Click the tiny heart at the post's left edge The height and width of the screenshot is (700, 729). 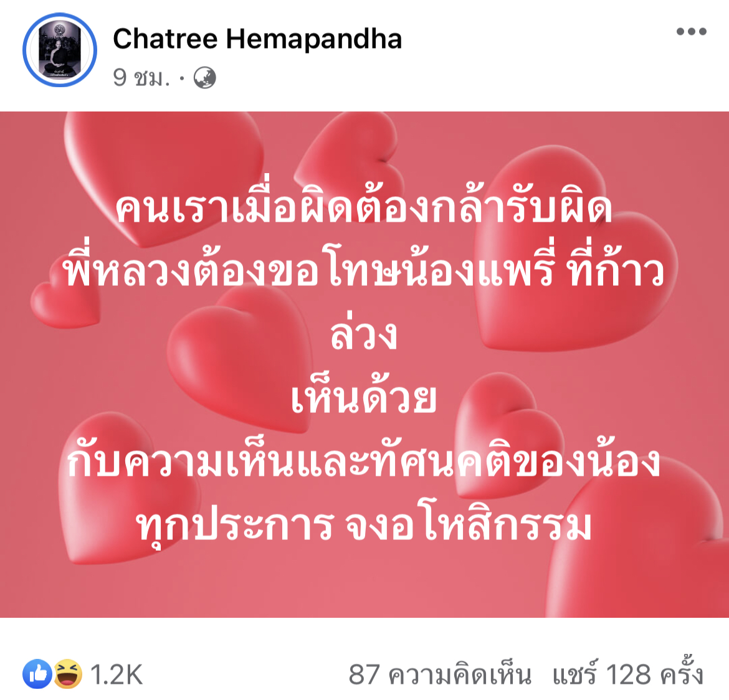[x=65, y=303]
